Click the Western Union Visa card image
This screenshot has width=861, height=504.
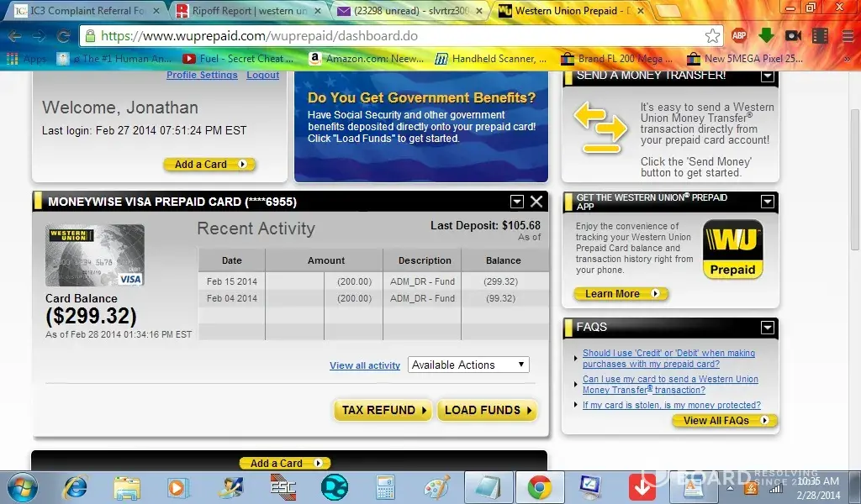(95, 255)
